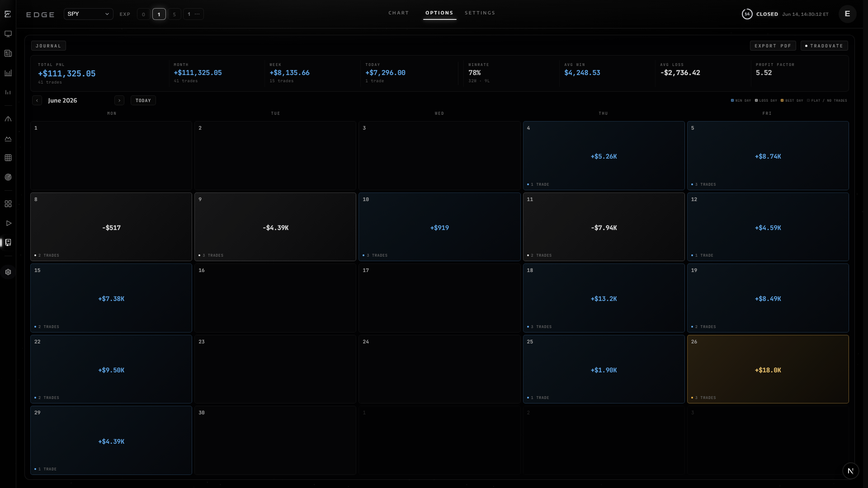Click the CLOSED market status text

click(x=767, y=14)
